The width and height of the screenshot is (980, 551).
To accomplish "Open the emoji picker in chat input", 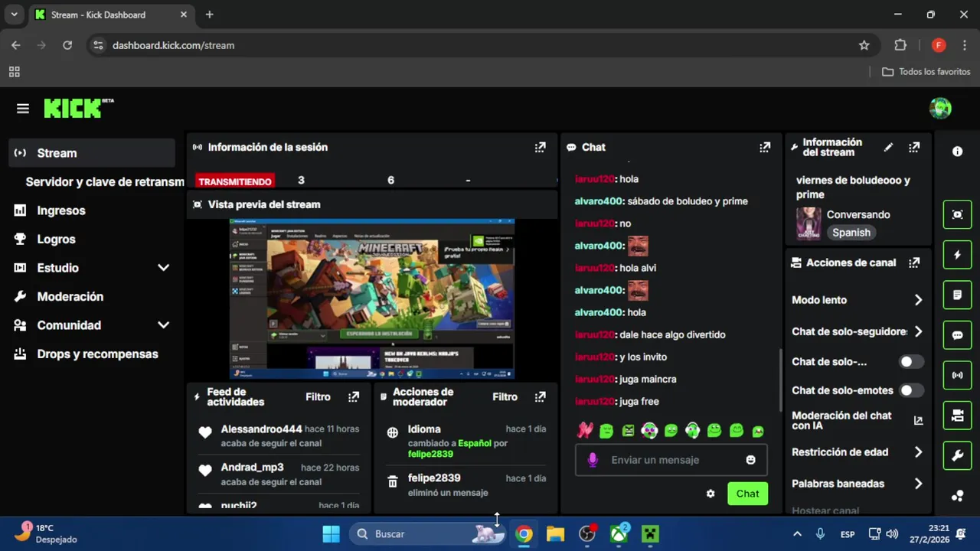I will (x=750, y=460).
